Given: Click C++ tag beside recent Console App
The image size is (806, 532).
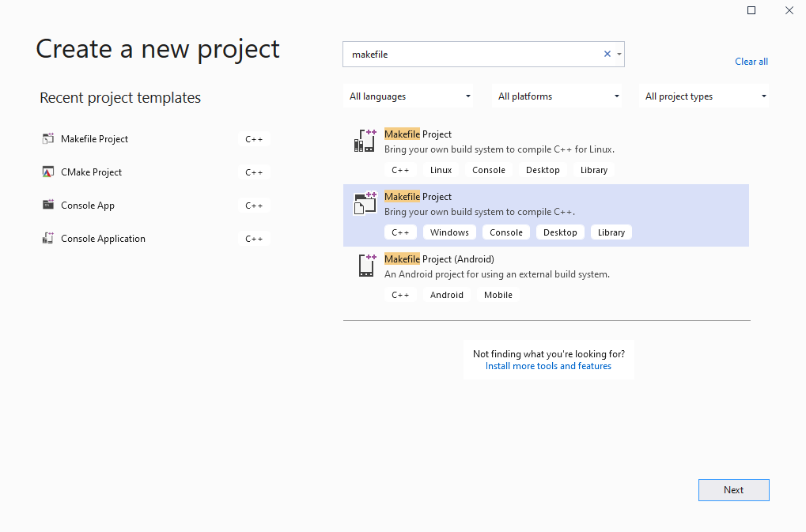Looking at the screenshot, I should click(x=254, y=206).
